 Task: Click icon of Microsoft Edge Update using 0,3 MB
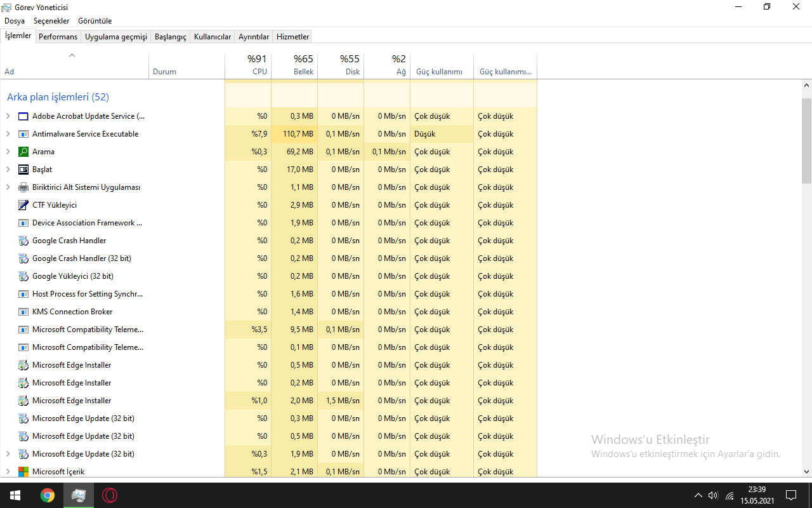pos(23,418)
